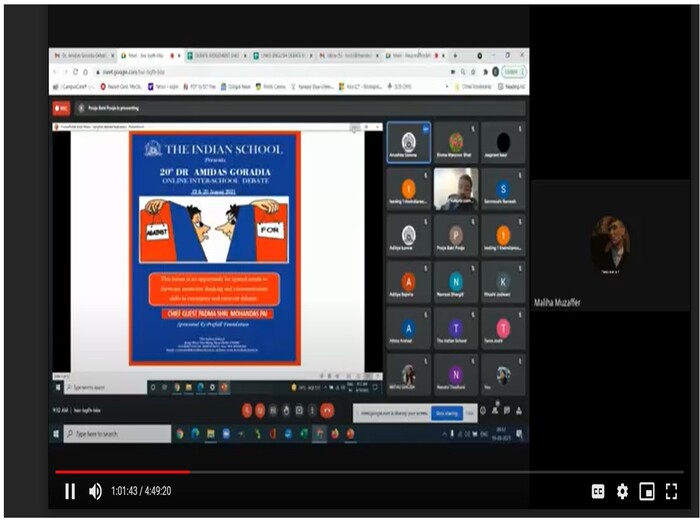Viewport: 700px width, 525px height.
Task: Mute the YouTube video volume speaker
Action: [x=95, y=491]
